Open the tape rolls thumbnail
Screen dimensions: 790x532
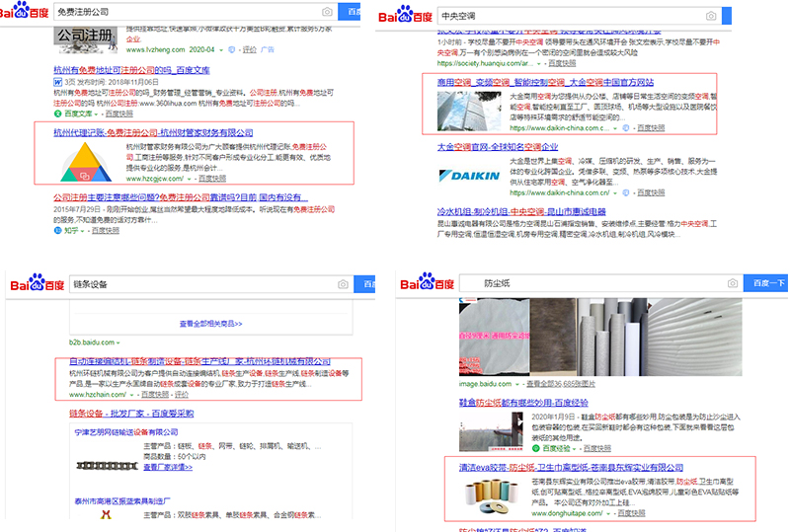point(491,496)
